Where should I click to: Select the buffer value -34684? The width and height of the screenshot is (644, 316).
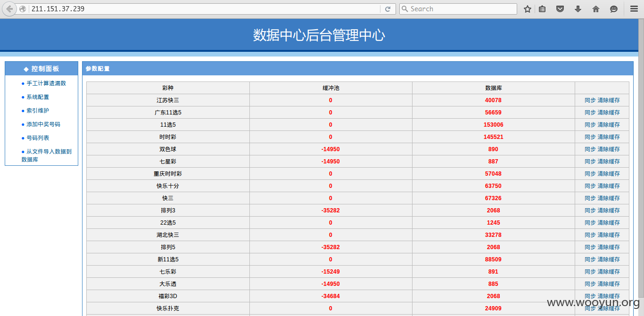tap(330, 296)
